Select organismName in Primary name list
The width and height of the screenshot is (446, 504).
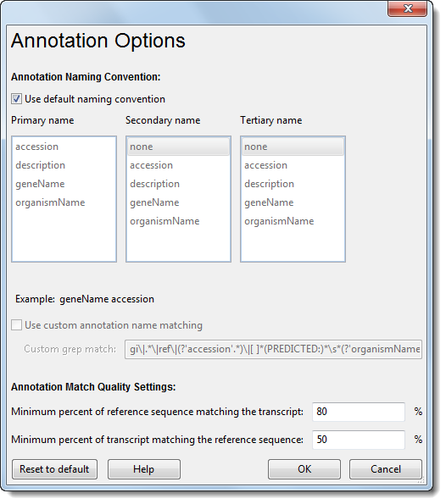tap(64, 202)
